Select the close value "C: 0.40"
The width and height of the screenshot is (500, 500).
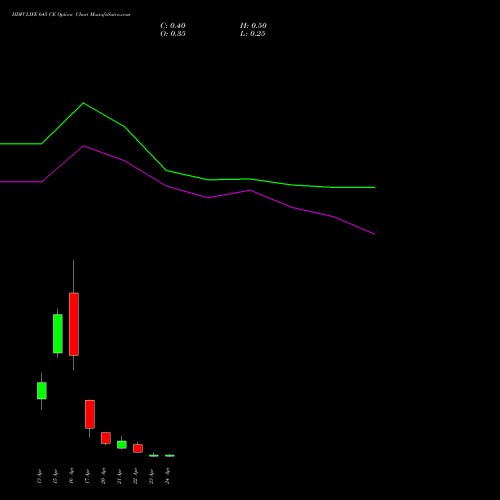click(173, 26)
